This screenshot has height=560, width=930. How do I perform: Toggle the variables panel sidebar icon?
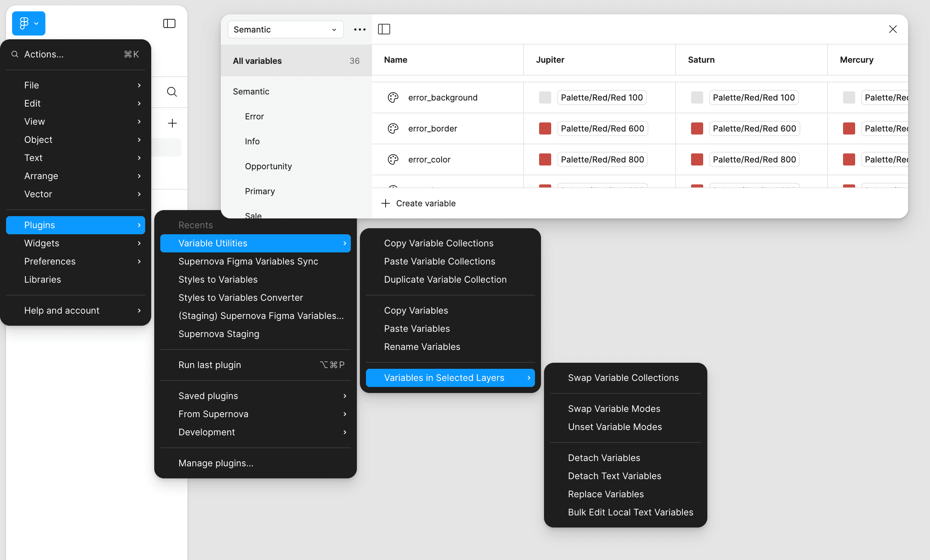click(x=384, y=29)
